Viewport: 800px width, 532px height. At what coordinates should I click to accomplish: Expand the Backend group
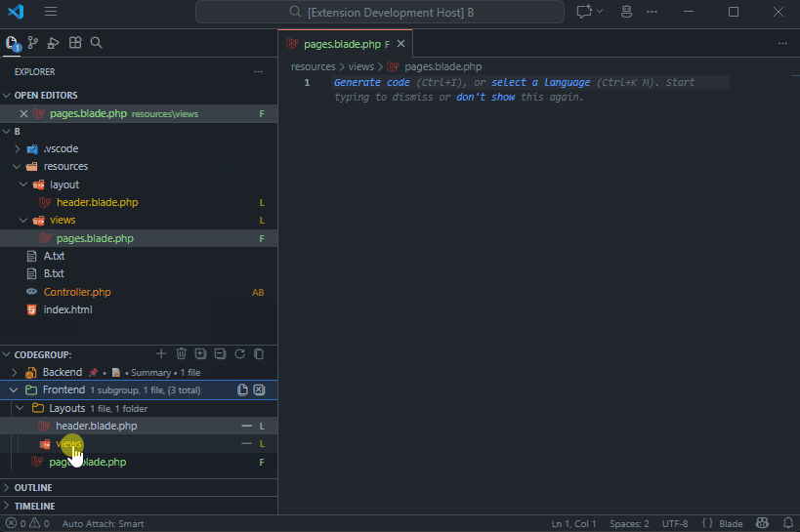coord(15,372)
